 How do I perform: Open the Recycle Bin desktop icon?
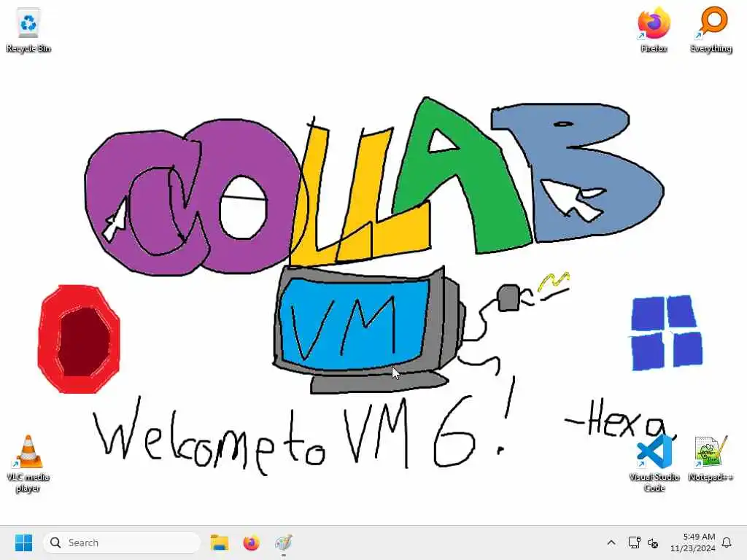click(28, 30)
